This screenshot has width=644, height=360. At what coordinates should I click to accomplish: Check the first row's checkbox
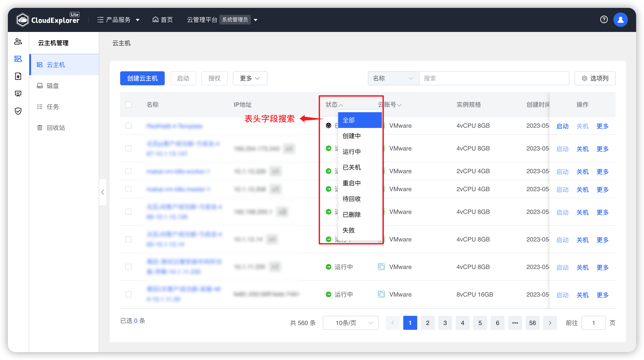[128, 125]
